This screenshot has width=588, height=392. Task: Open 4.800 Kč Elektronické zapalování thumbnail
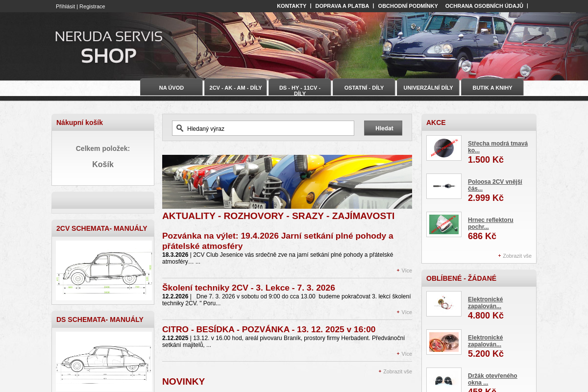pyautogui.click(x=444, y=304)
